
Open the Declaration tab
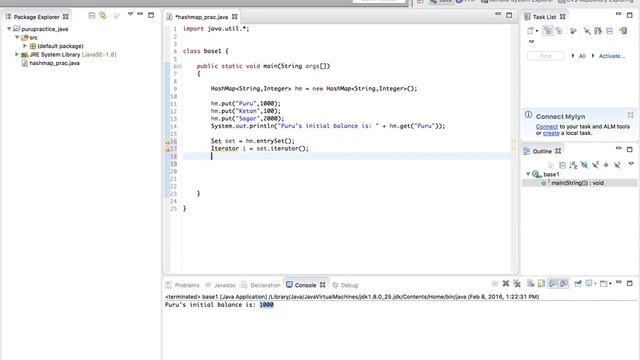coord(261,285)
